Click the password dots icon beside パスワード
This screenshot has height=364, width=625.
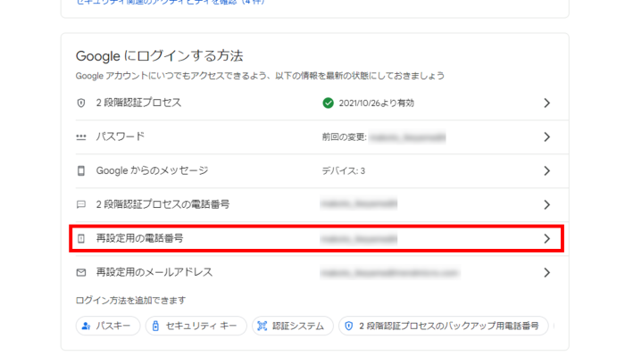(x=81, y=136)
